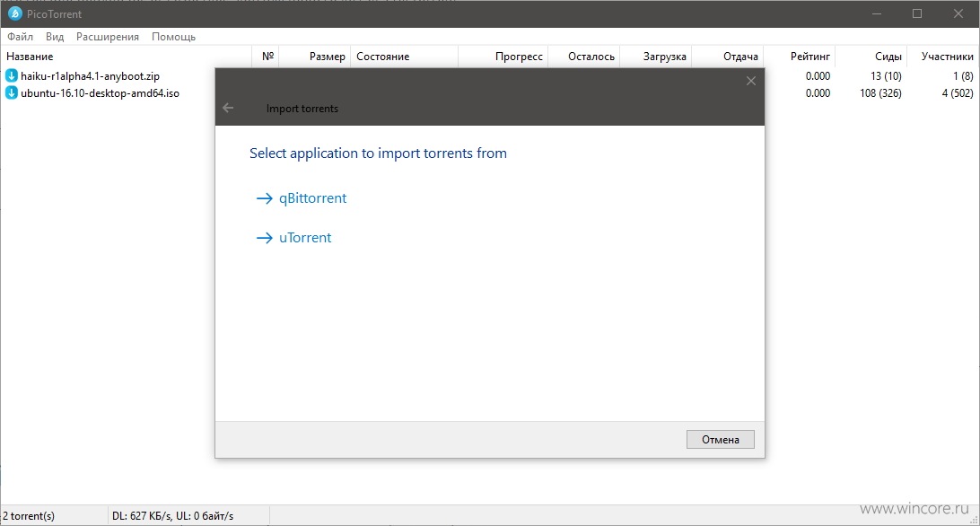Sort by the Прогресс column header

click(x=503, y=57)
